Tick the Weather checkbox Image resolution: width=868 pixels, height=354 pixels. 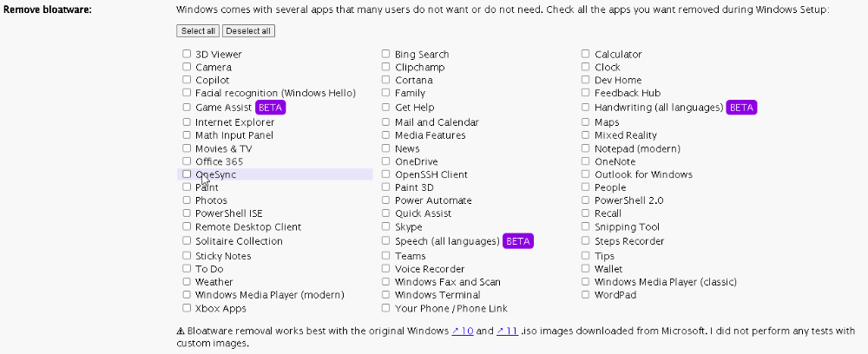point(187,281)
